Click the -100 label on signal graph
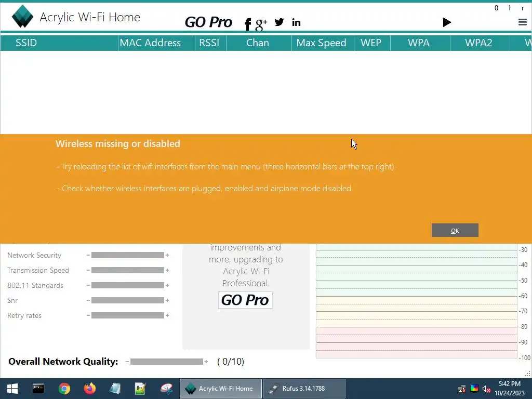The width and height of the screenshot is (532, 399). pos(525,357)
